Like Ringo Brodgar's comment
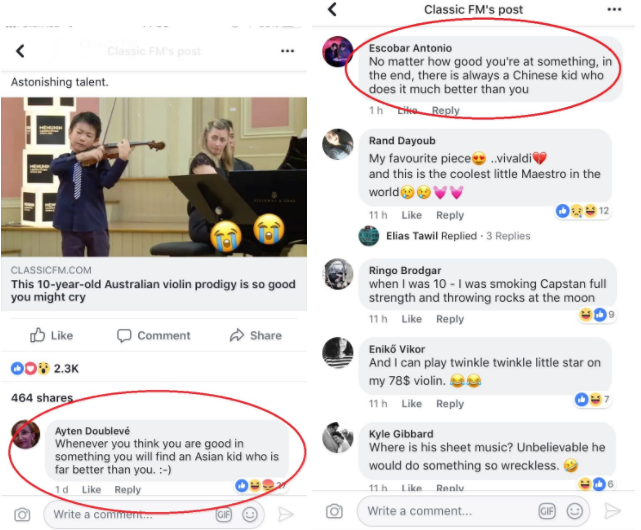 pyautogui.click(x=411, y=319)
